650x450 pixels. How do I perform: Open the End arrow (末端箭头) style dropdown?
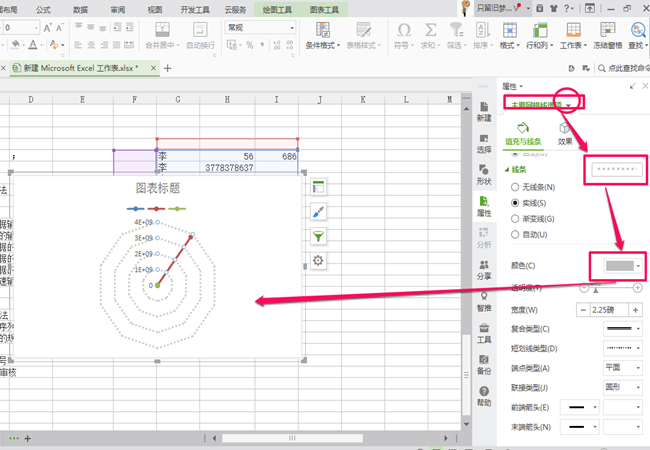tap(580, 427)
